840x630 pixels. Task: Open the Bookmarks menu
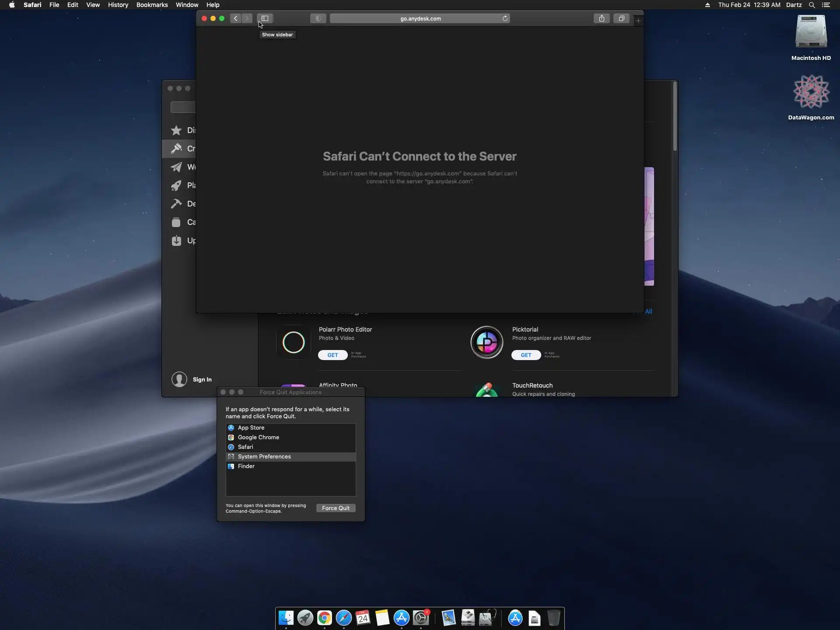click(152, 5)
